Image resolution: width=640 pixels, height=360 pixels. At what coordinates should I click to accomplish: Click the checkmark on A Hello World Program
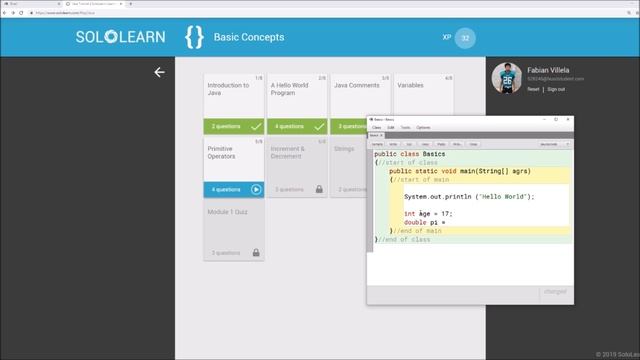319,127
